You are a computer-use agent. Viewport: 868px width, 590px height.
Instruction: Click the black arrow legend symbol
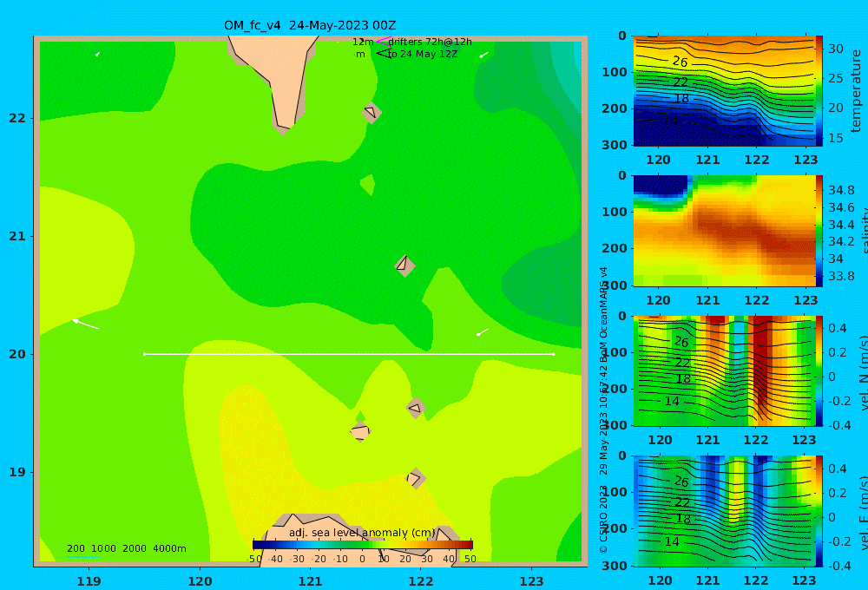[x=383, y=53]
